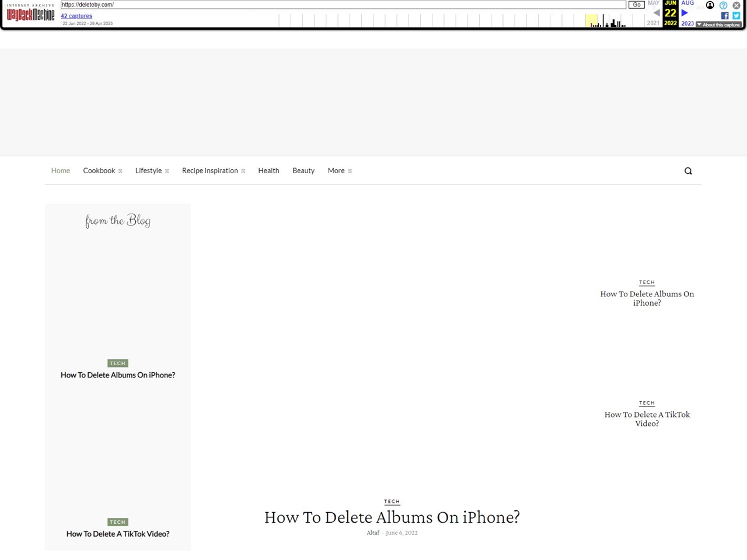Expand the About this capture dropdown
This screenshot has width=747, height=560.
718,24
